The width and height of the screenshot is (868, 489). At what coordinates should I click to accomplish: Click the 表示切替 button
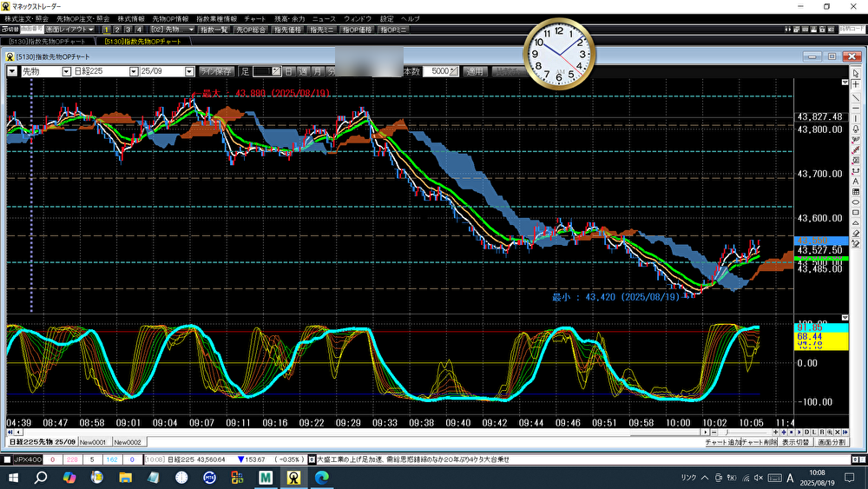[796, 442]
